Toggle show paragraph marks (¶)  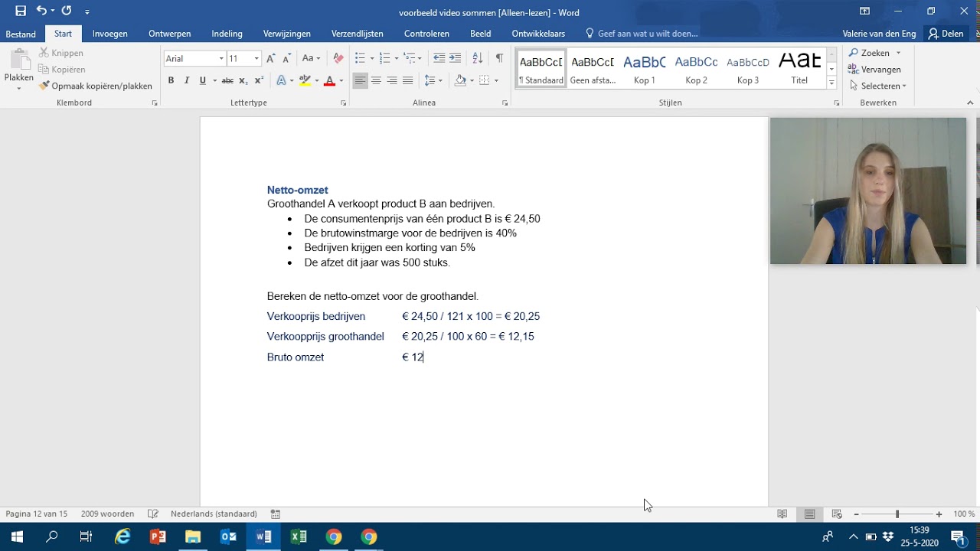(499, 58)
